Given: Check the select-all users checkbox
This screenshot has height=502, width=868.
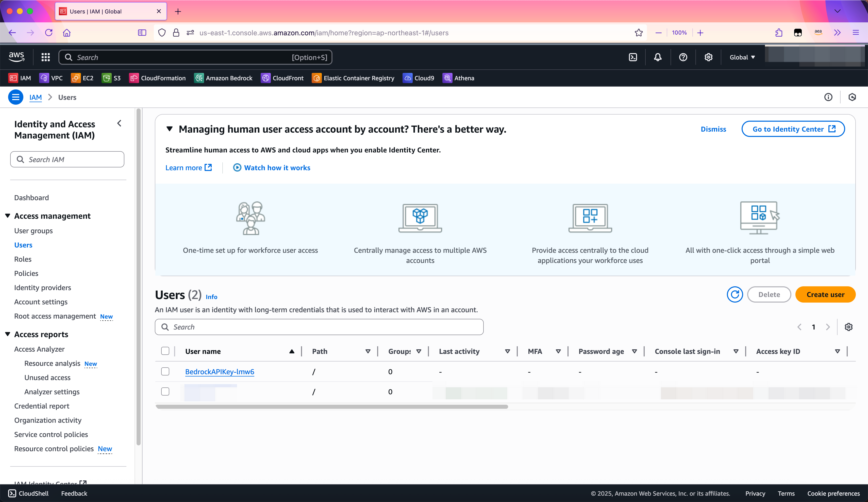Looking at the screenshot, I should pyautogui.click(x=165, y=351).
